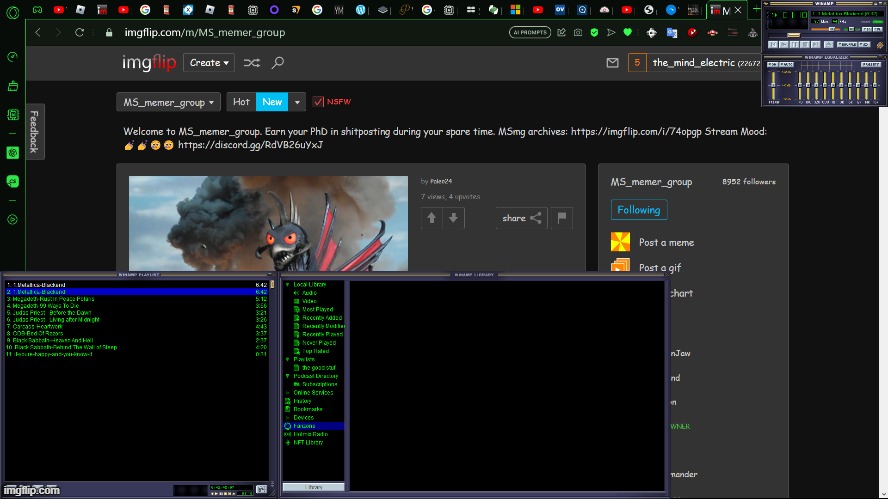Viewport: 888px width, 499px height.
Task: Open imgflip mail envelope messages
Action: click(612, 63)
